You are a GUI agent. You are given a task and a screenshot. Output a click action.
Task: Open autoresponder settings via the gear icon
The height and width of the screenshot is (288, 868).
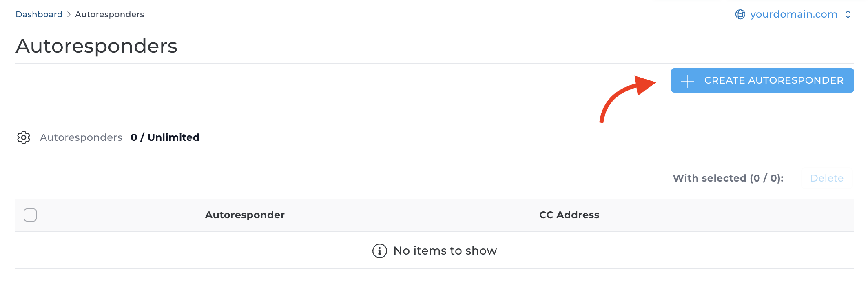tap(24, 137)
